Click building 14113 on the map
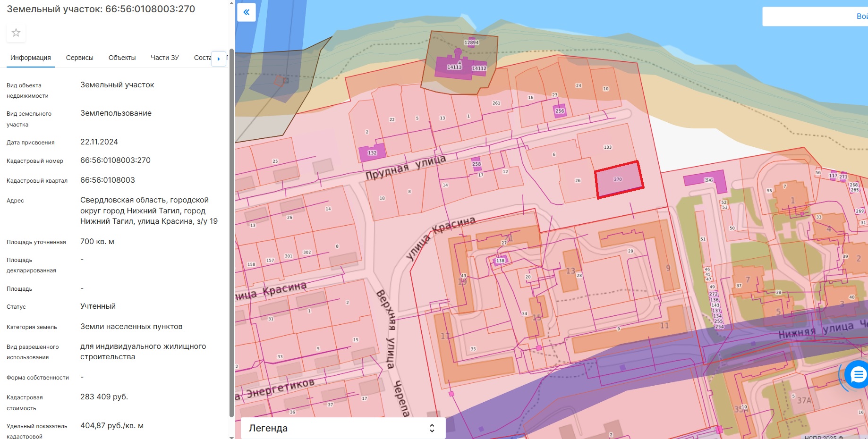 tap(454, 67)
